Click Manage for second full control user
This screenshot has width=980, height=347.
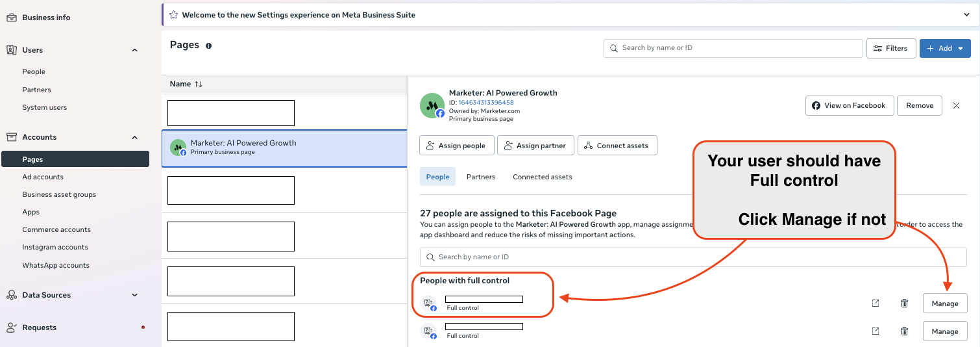pos(945,331)
